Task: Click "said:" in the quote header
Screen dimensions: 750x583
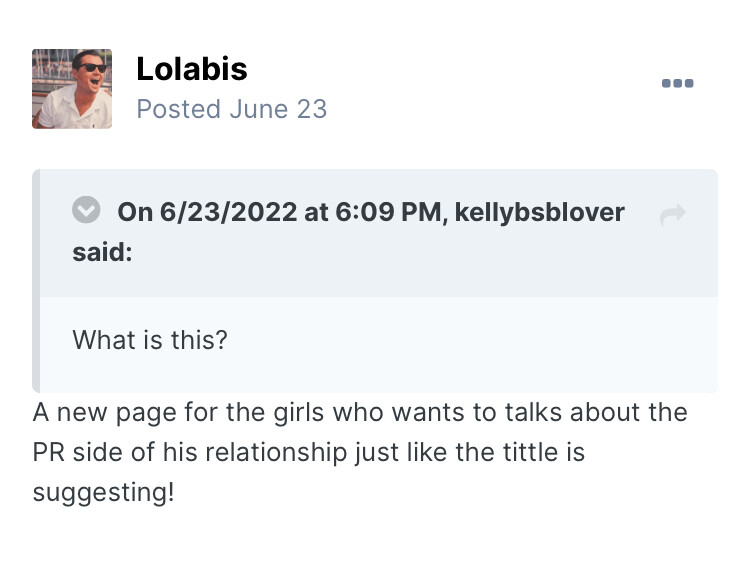Action: [102, 252]
